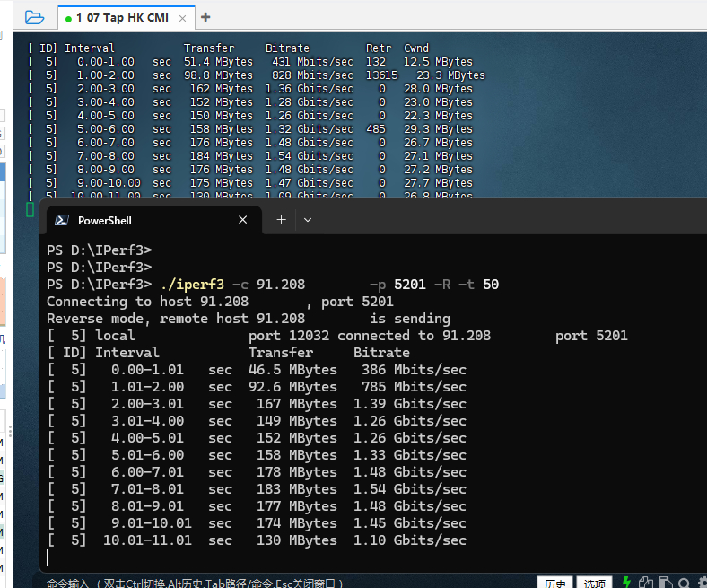The image size is (707, 588).
Task: Click the '485' retransmit value in SSH terminal
Action: [x=376, y=129]
